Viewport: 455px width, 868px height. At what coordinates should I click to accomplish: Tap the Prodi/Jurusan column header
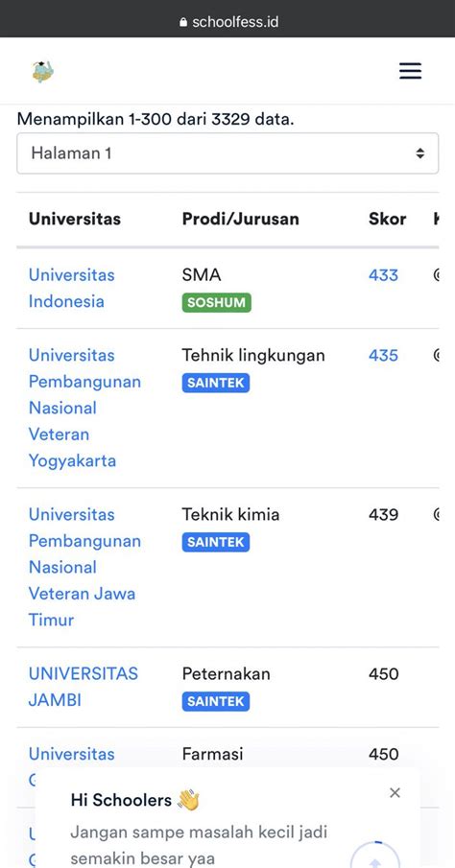tap(241, 219)
